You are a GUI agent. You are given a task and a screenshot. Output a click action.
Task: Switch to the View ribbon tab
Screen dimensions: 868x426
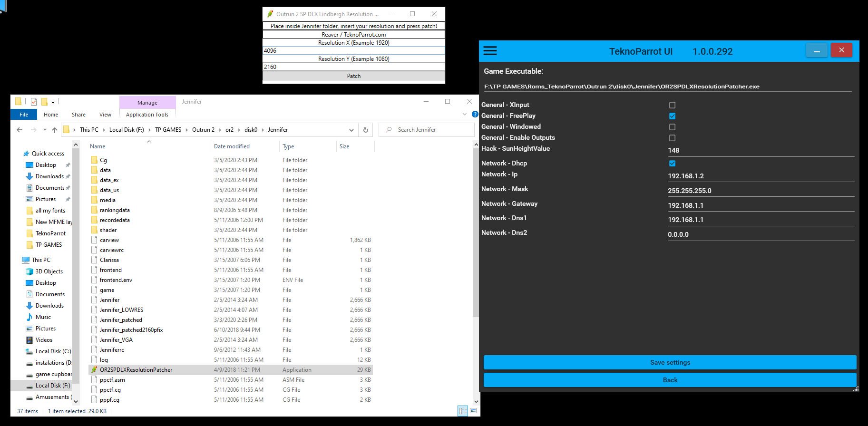coord(105,115)
